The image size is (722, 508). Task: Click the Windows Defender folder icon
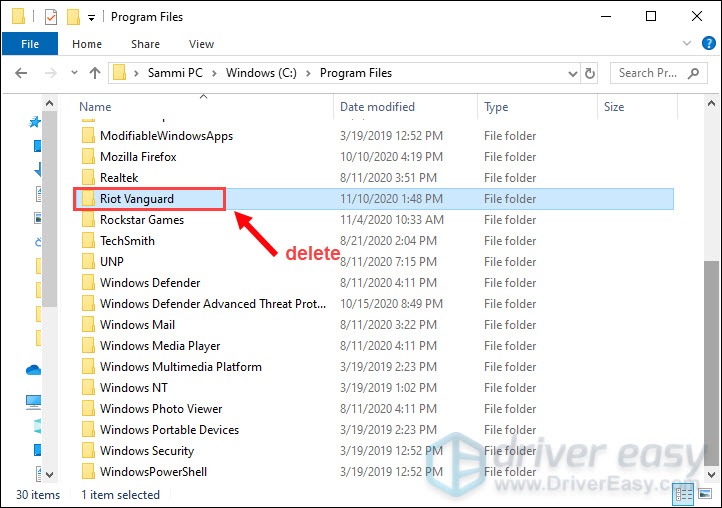click(x=88, y=282)
